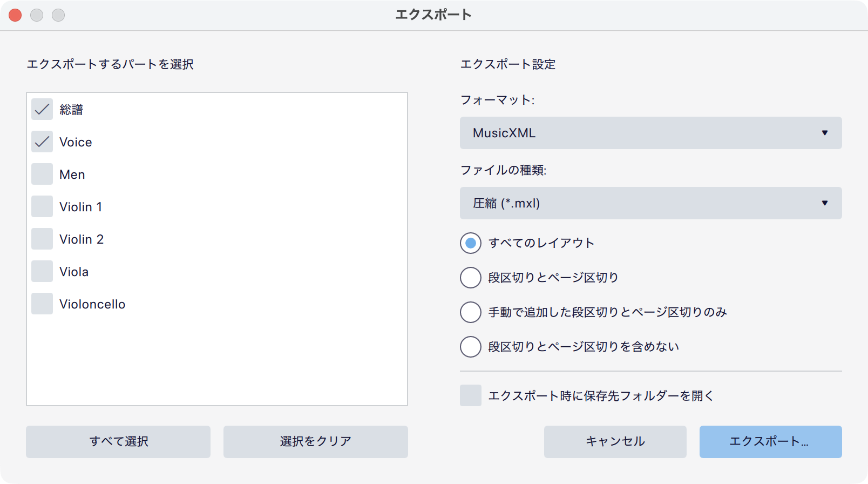The image size is (868, 484).
Task: Click the Violin 1 label
Action: pos(81,207)
